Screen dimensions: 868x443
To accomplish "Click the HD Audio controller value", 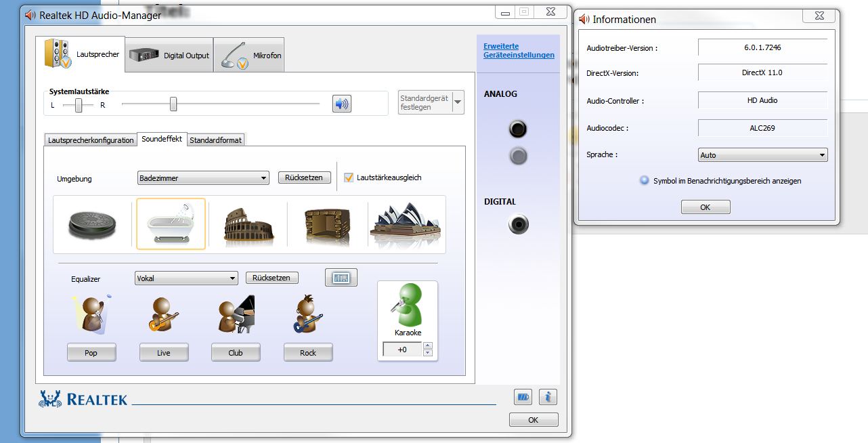I will [762, 100].
